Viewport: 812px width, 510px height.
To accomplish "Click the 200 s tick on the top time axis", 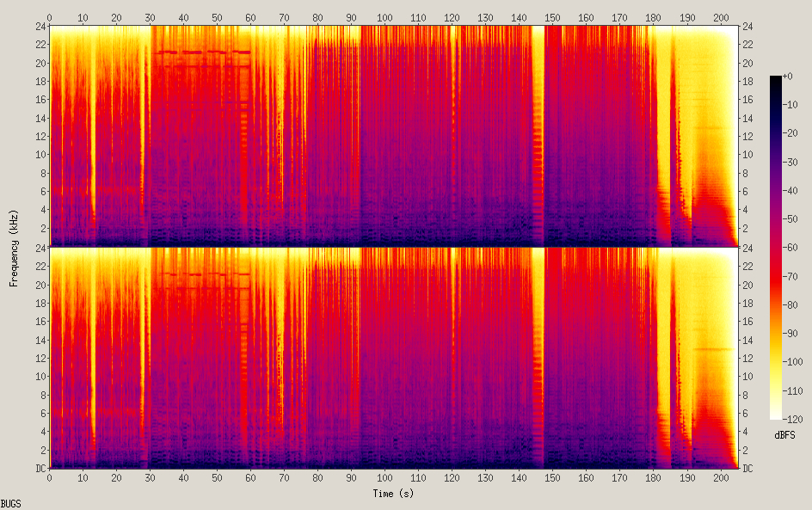I will [x=720, y=17].
